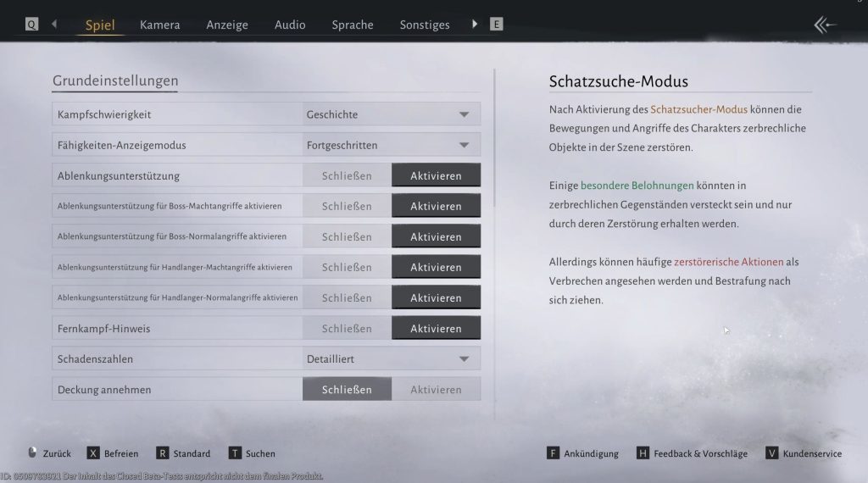Switch to the Kamera tab
The height and width of the screenshot is (483, 868).
point(159,25)
